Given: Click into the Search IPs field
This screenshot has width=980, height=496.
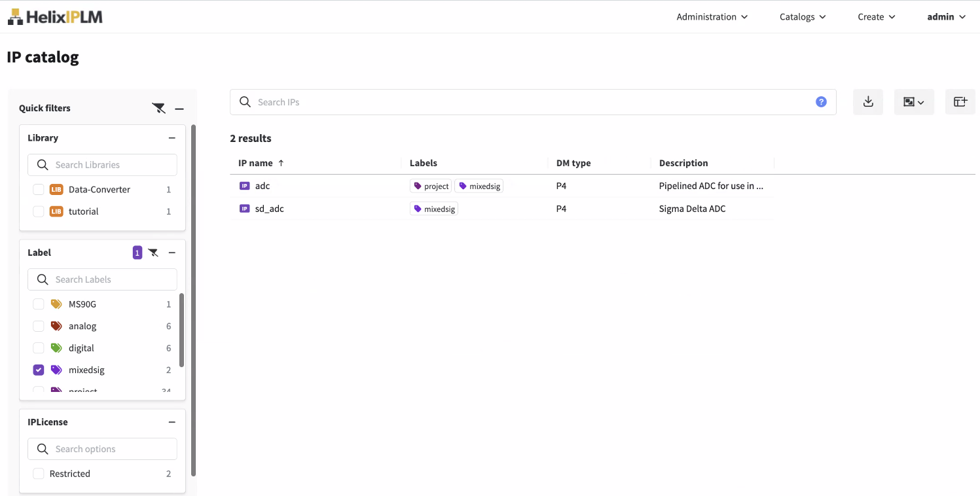Looking at the screenshot, I should (x=530, y=102).
